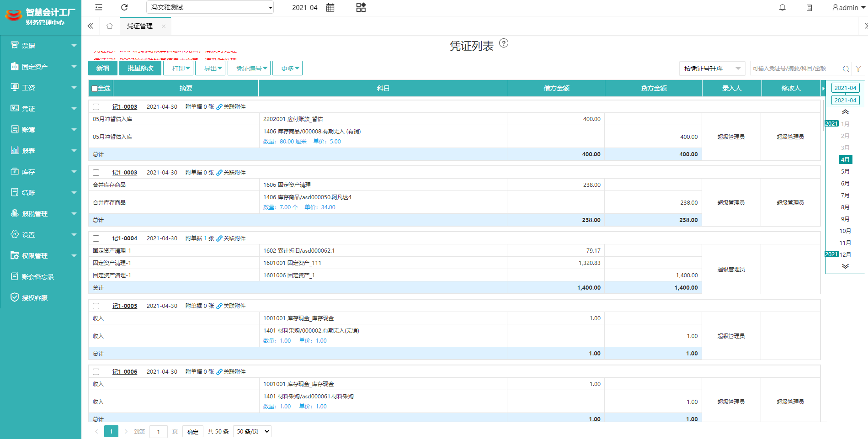Viewport: 868px width, 439px height.
Task: Open the notifications bell icon
Action: click(783, 7)
